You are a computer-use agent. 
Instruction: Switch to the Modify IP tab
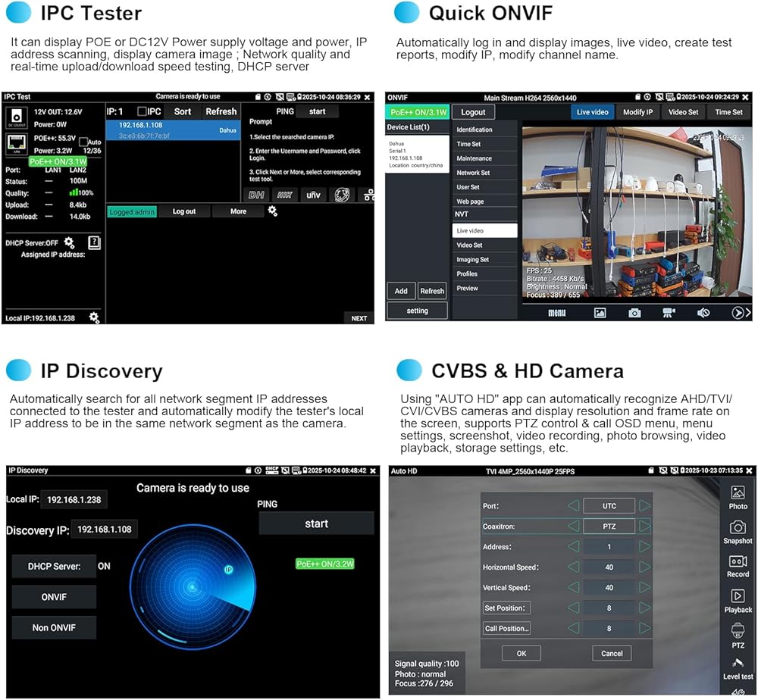637,112
